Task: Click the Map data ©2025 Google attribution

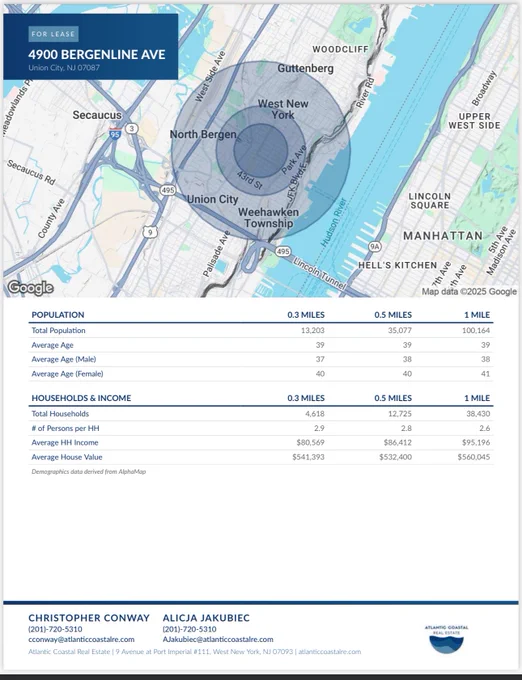Action: tap(469, 292)
